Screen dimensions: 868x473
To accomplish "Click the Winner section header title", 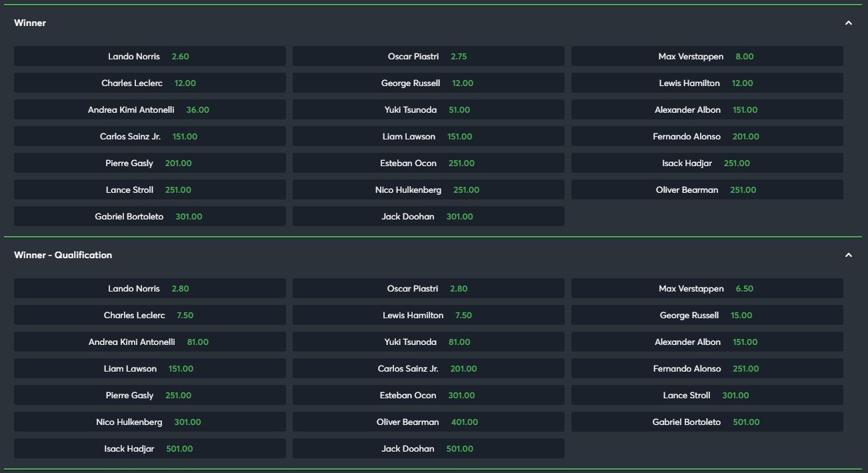I will click(30, 23).
